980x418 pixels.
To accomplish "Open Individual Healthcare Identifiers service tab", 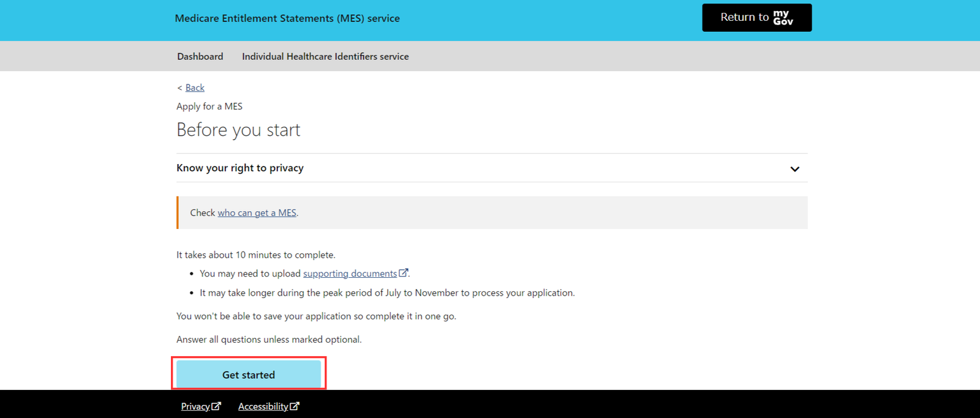I will [325, 56].
